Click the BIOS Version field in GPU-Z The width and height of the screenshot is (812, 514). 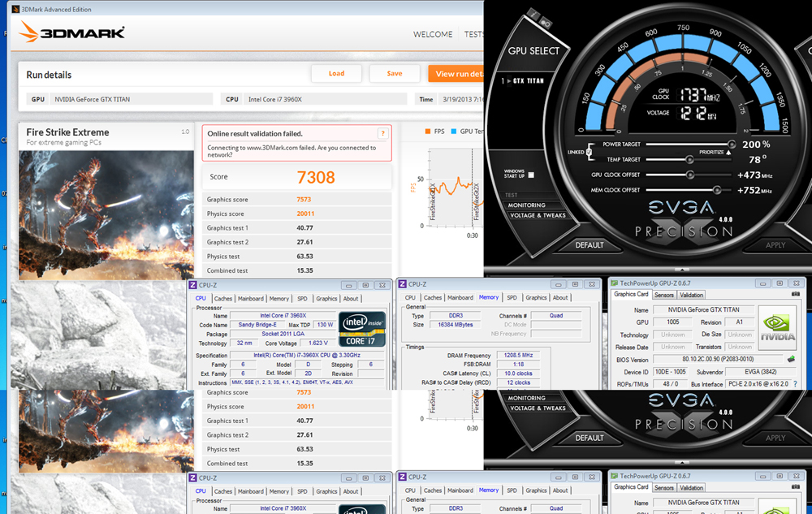point(718,359)
